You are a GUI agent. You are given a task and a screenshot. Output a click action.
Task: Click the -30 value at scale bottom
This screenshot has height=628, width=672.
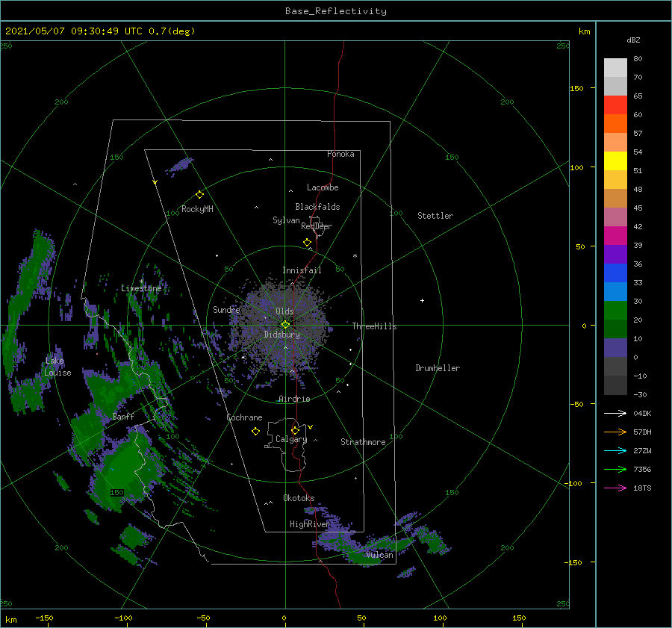640,394
